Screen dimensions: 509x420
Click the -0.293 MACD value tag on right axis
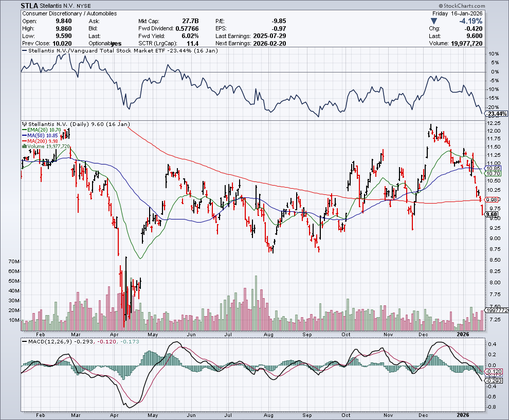(x=494, y=380)
